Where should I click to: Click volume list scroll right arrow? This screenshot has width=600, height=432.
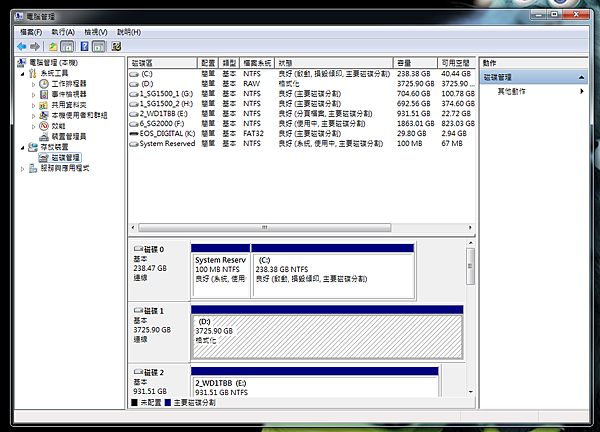[470, 228]
